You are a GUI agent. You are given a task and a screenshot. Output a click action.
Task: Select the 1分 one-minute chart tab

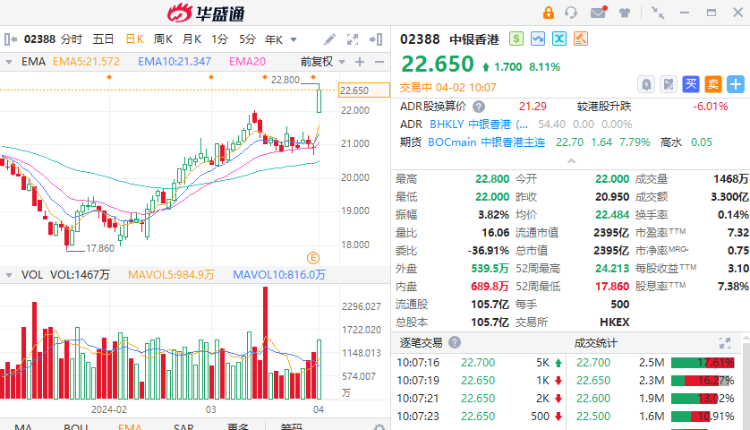(220, 39)
